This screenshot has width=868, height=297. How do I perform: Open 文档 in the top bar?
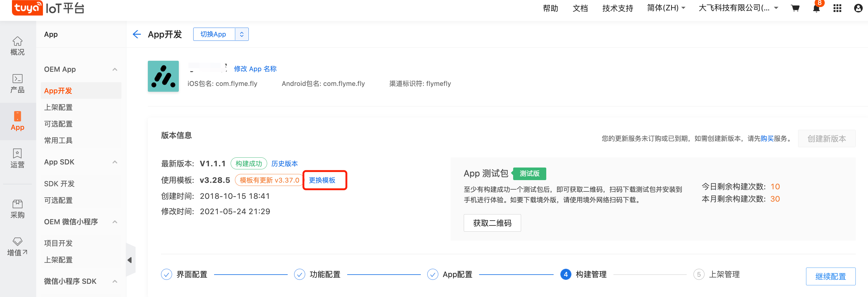click(x=580, y=8)
